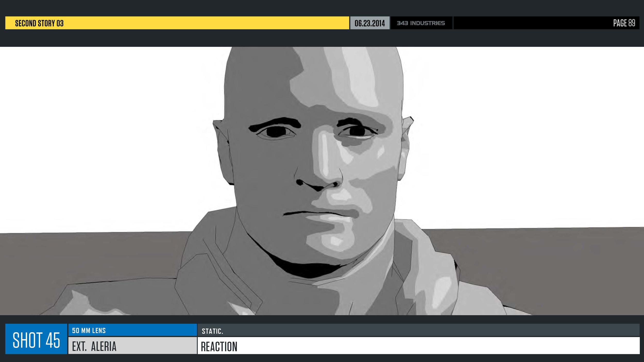The height and width of the screenshot is (362, 644).
Task: Click the date '06.23.2014'
Action: tap(370, 23)
